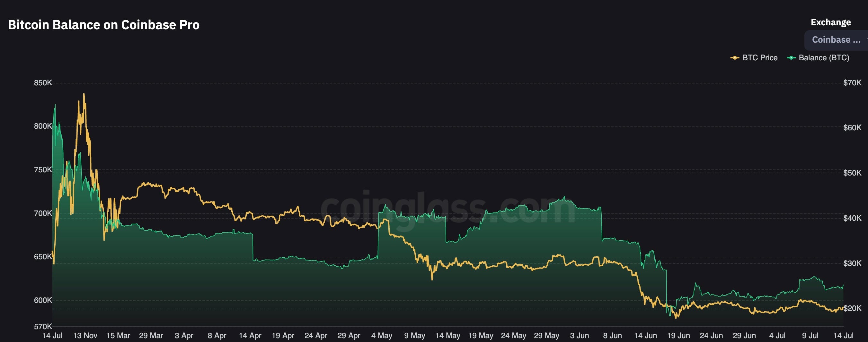Click the BTC price peak near 13 Nov
868x342 pixels.
[84, 94]
